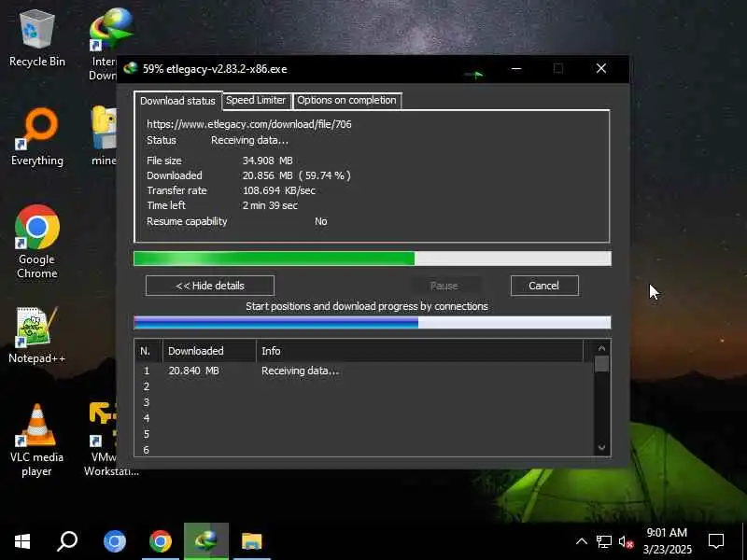
Task: Click the greyed-out Pause button
Action: click(444, 286)
